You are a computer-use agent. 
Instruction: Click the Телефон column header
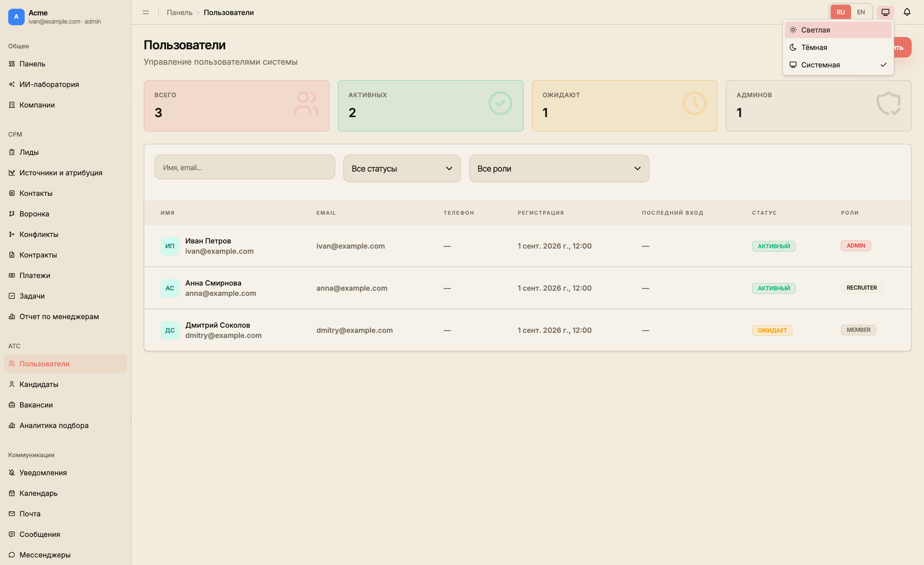(459, 213)
